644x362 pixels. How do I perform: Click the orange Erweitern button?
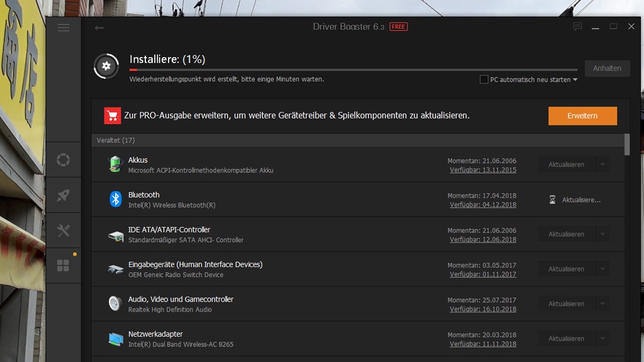coord(582,116)
